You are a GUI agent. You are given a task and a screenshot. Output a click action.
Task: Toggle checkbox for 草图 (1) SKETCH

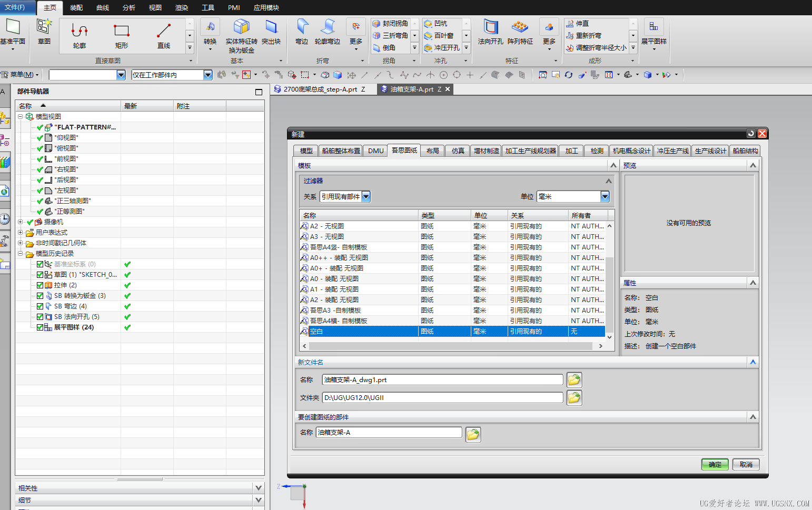point(40,275)
